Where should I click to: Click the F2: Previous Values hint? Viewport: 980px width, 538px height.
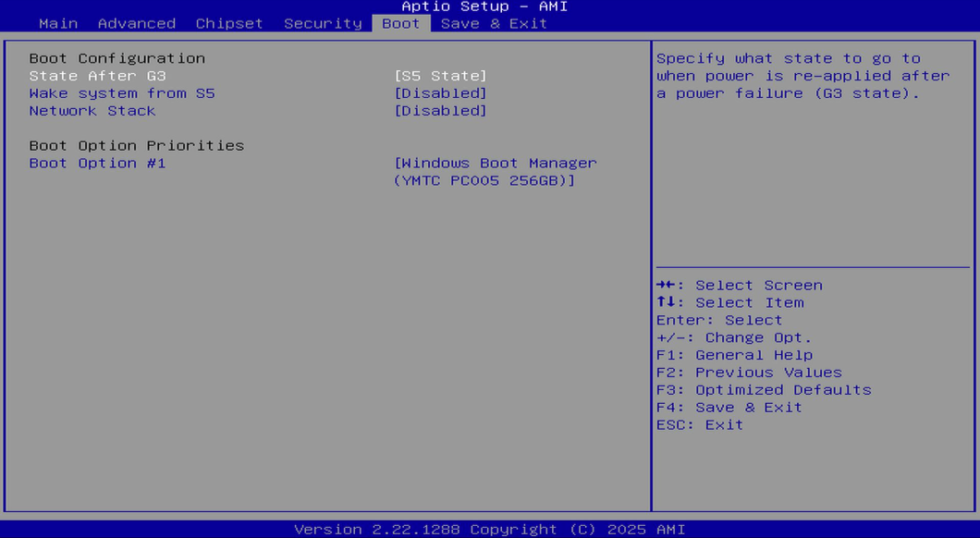pyautogui.click(x=749, y=373)
